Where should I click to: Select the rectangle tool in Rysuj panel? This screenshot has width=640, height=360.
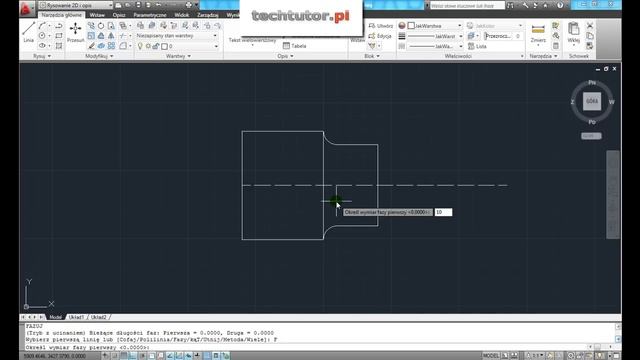tap(59, 36)
